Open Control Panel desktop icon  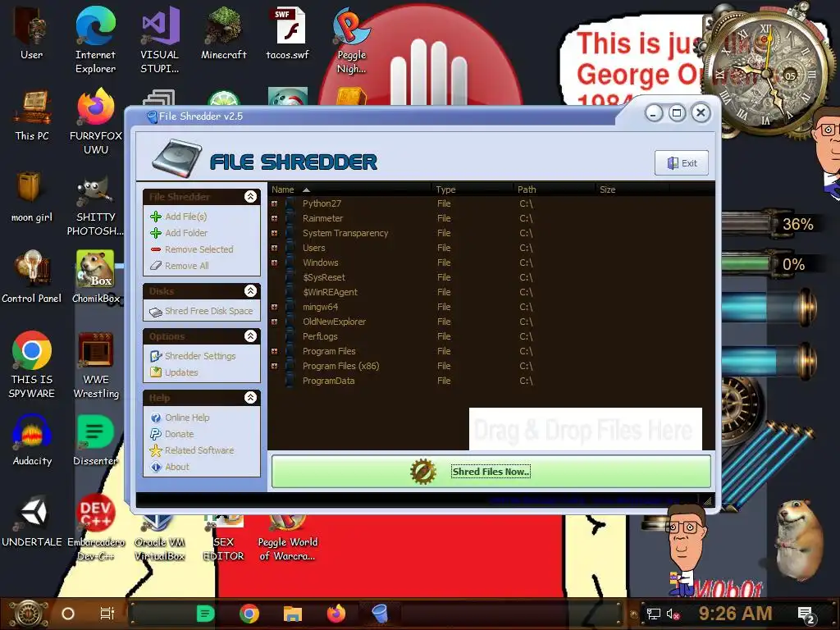(x=32, y=277)
